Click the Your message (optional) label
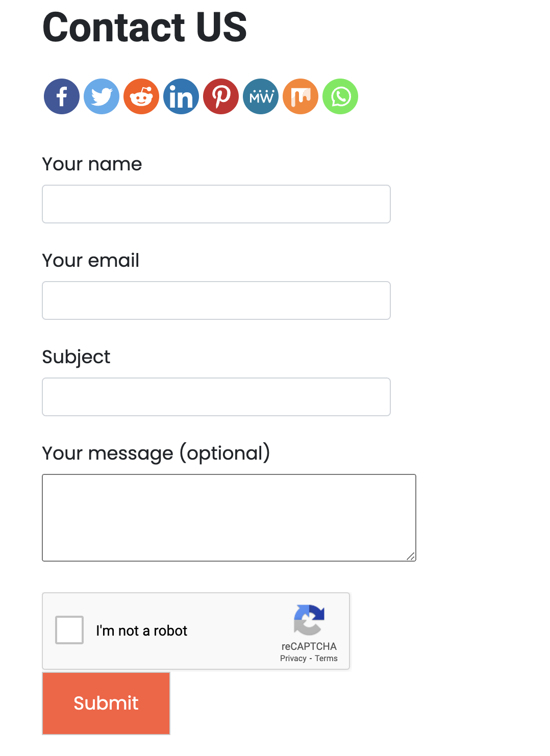The width and height of the screenshot is (550, 756). (156, 453)
